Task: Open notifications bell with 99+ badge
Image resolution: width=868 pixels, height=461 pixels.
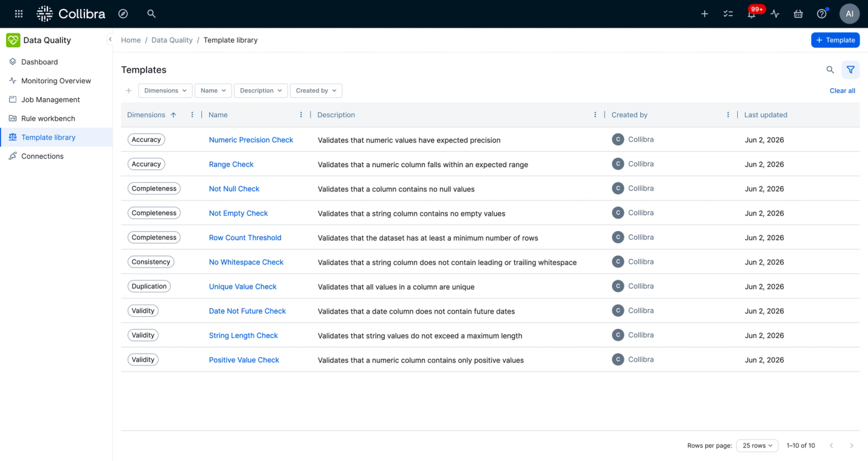Action: (x=752, y=13)
